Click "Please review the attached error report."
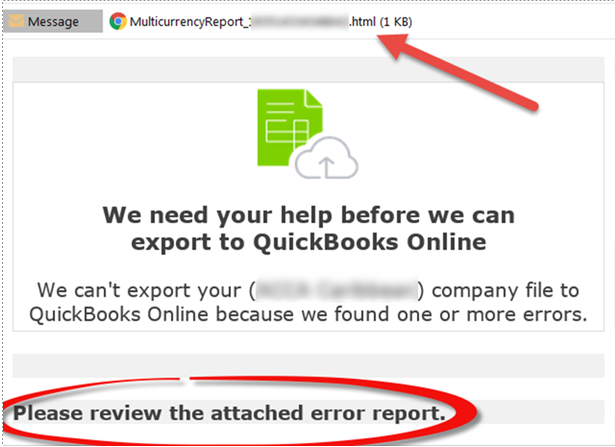Image resolution: width=615 pixels, height=447 pixels. point(229,413)
